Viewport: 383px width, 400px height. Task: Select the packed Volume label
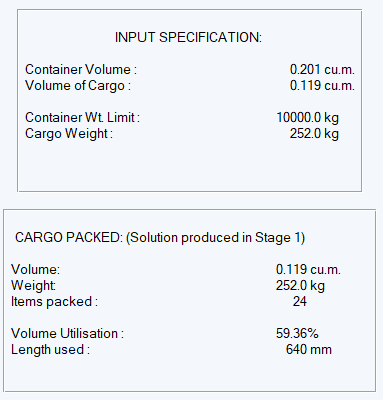tap(35, 270)
